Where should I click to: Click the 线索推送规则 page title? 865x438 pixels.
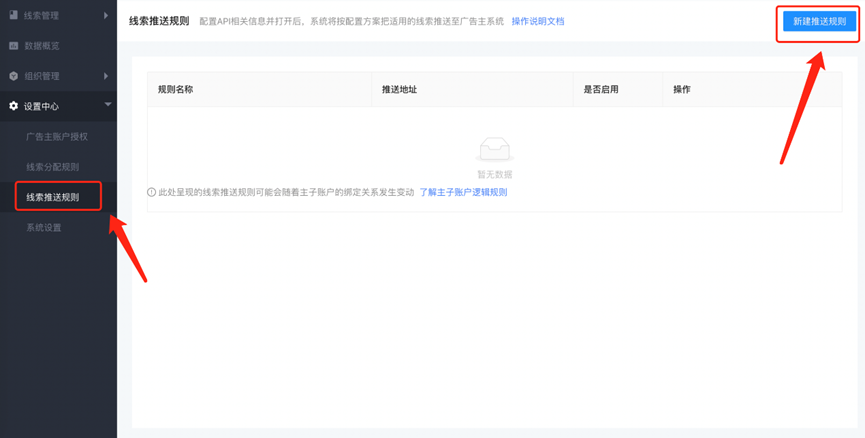(x=159, y=22)
